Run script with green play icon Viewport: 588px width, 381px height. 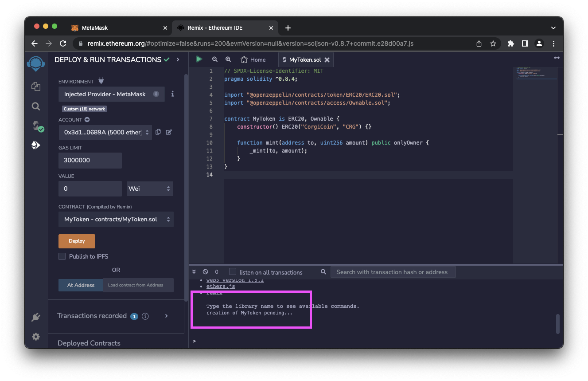click(x=199, y=59)
